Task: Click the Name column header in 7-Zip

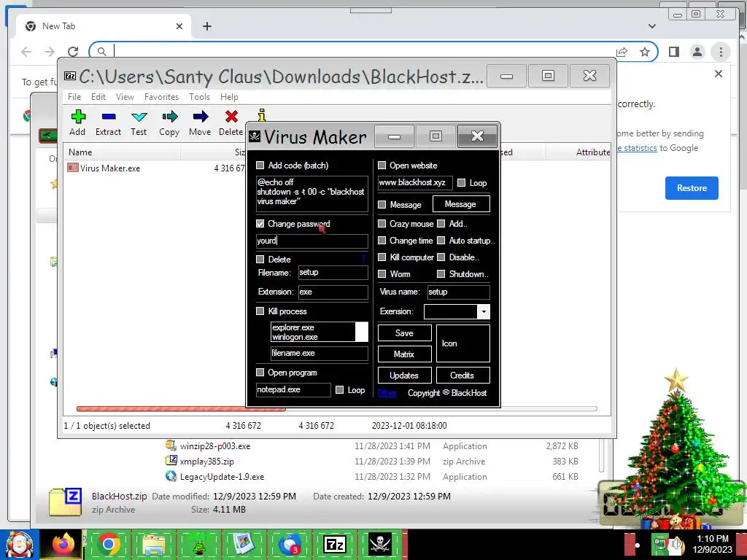Action: (123, 152)
